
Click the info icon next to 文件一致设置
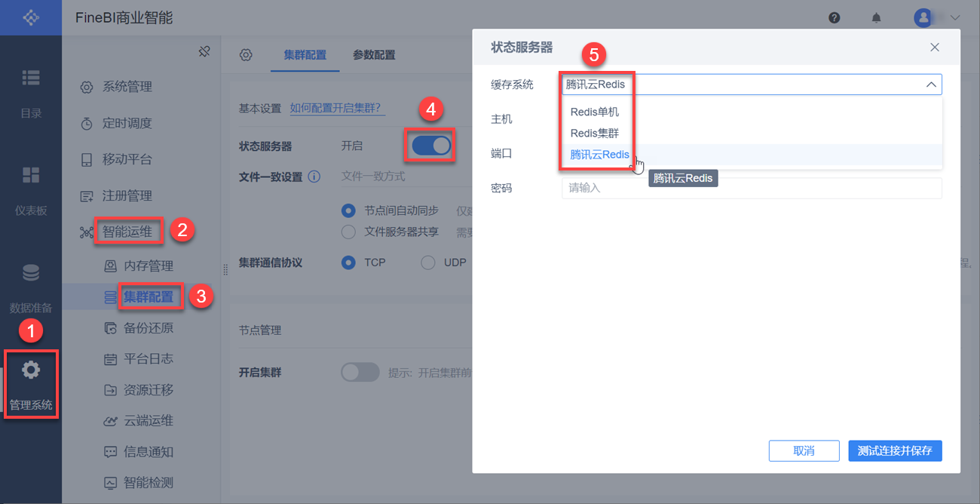click(314, 177)
